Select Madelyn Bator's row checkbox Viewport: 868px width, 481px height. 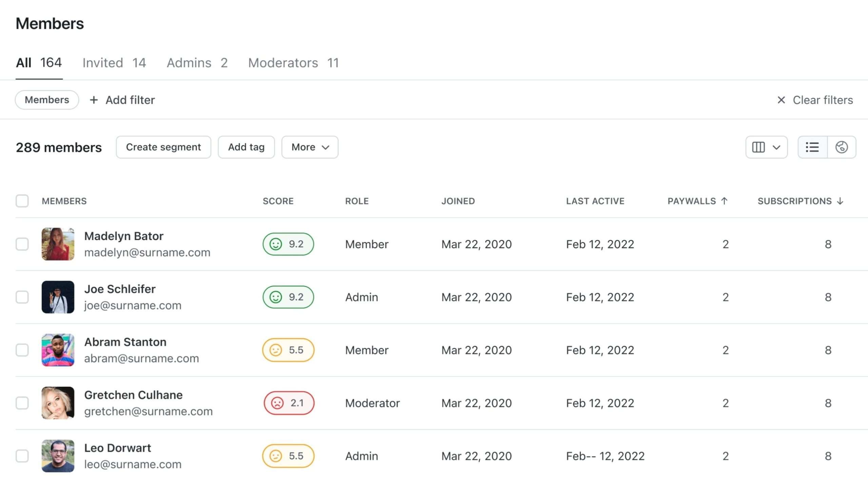click(22, 244)
